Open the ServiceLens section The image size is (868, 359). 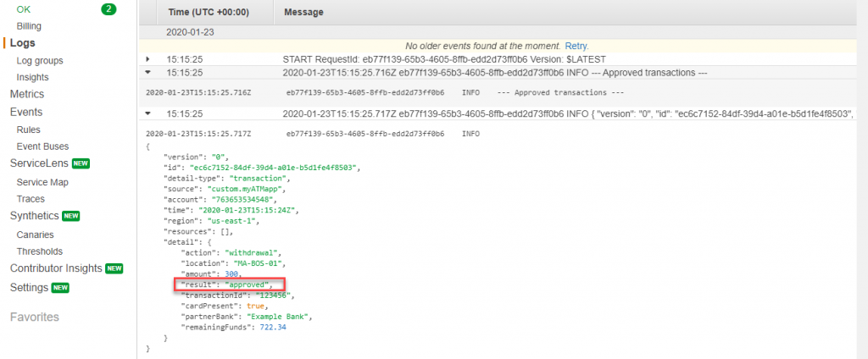click(x=39, y=163)
